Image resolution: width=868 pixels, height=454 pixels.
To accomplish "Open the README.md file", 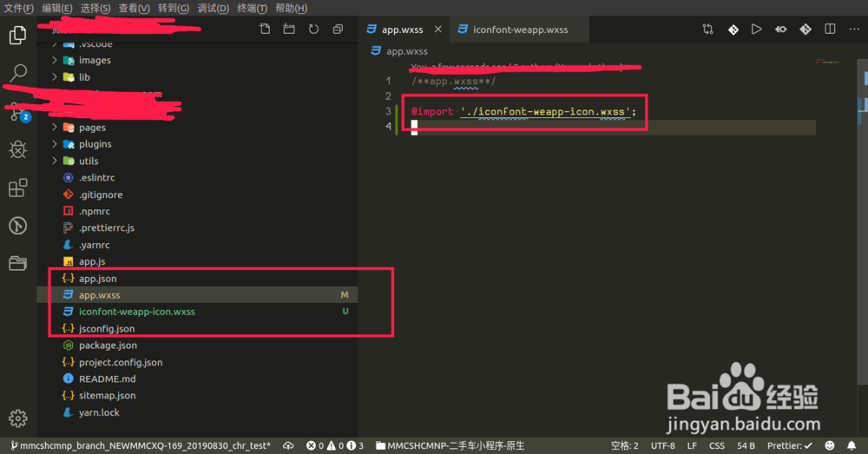I will [x=198, y=378].
